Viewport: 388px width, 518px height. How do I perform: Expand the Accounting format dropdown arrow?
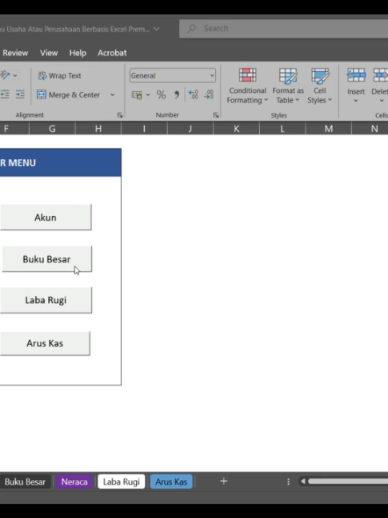coord(148,95)
